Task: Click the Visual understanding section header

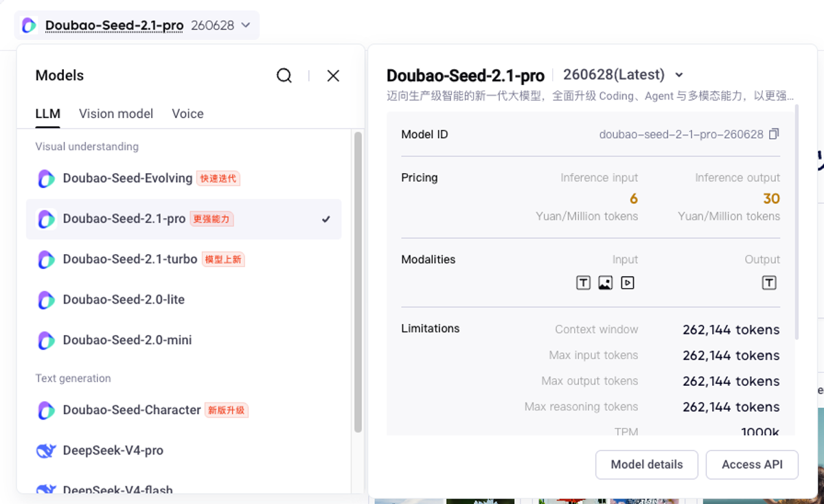Action: pos(87,147)
